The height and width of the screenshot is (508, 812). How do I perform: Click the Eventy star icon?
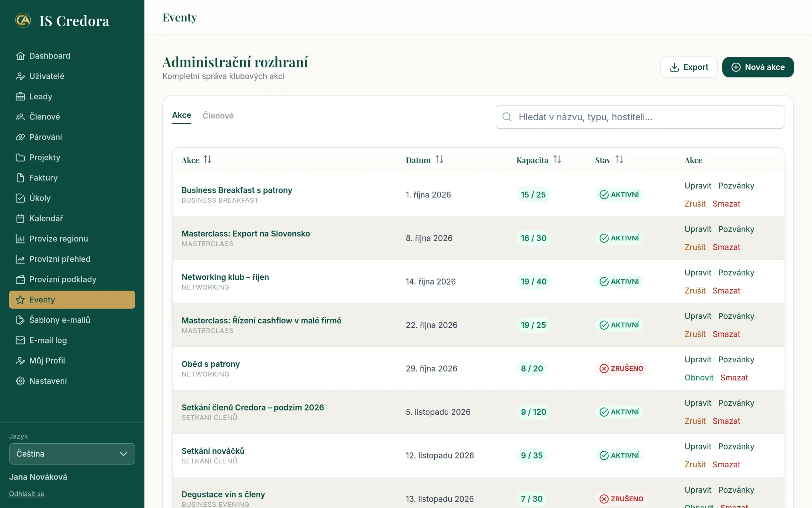20,300
